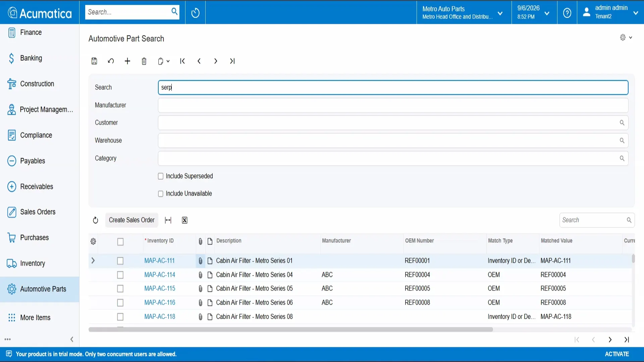644x362 pixels.
Task: Open the grid column configuration gear
Action: click(x=93, y=241)
